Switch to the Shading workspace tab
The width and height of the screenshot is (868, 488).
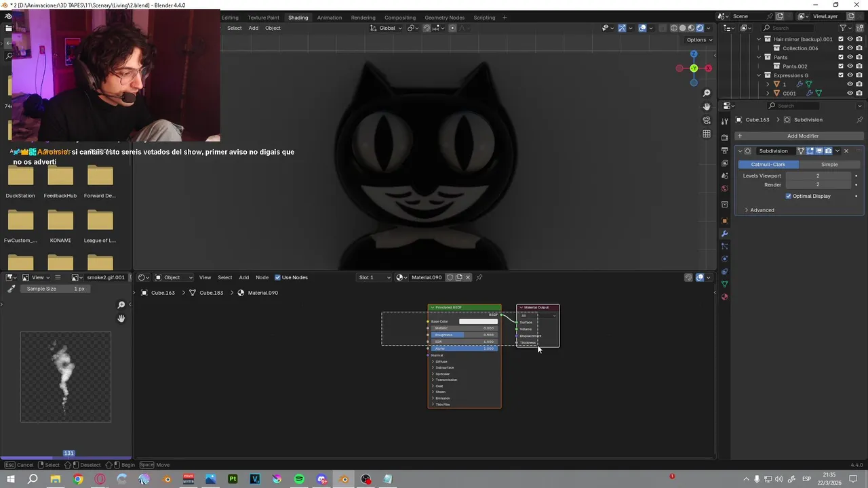coord(298,18)
